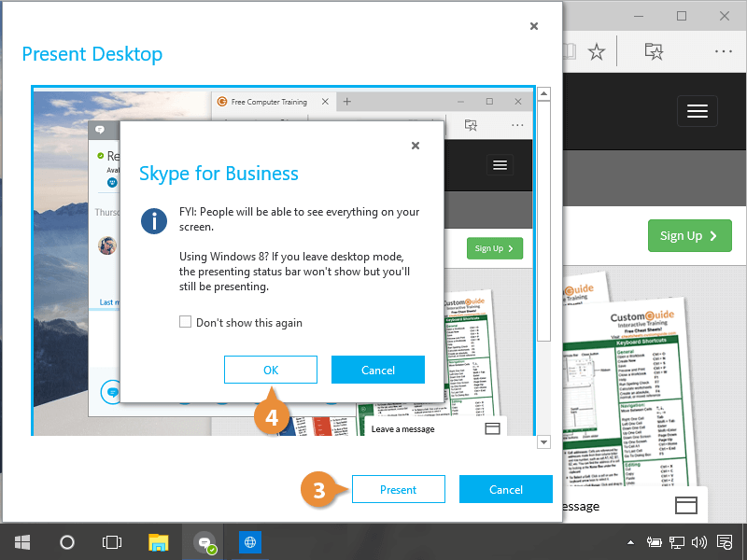Click the network icon in system tray
Viewport: 747px width, 560px height.
pyautogui.click(x=678, y=541)
